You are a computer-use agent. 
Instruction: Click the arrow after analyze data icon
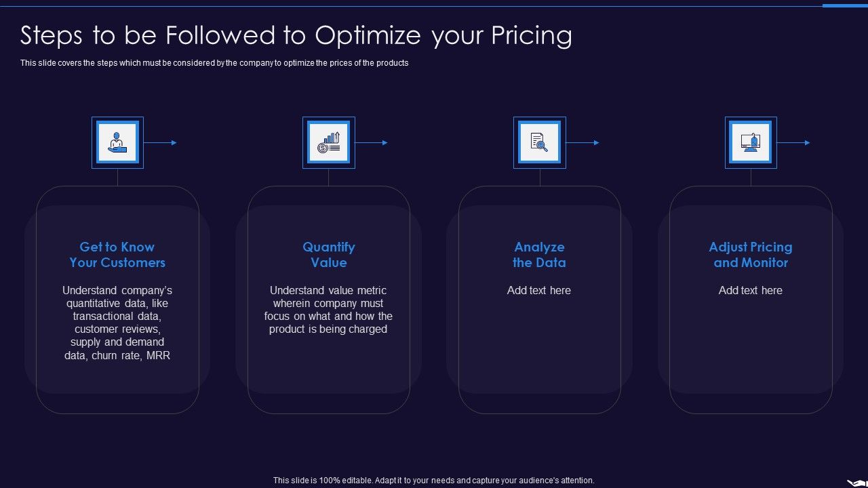[x=583, y=142]
